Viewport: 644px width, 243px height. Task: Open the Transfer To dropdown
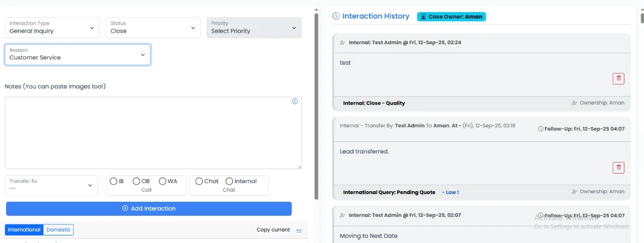(x=51, y=185)
